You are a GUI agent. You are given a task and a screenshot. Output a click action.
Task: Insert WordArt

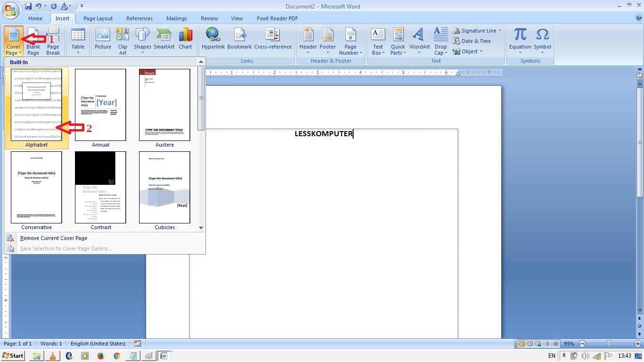tap(419, 40)
